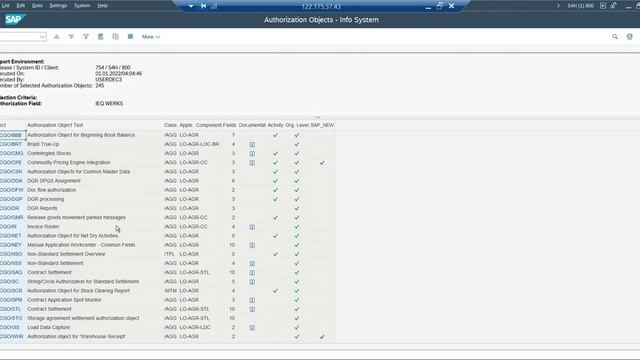Click the S4H (1) 800 system status text
This screenshot has width=640, height=360.
point(580,6)
